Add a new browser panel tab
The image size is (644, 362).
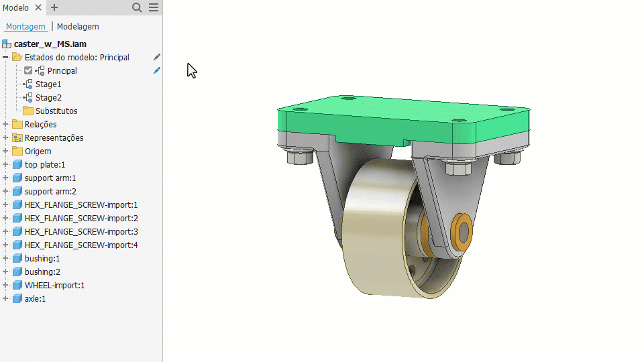54,7
